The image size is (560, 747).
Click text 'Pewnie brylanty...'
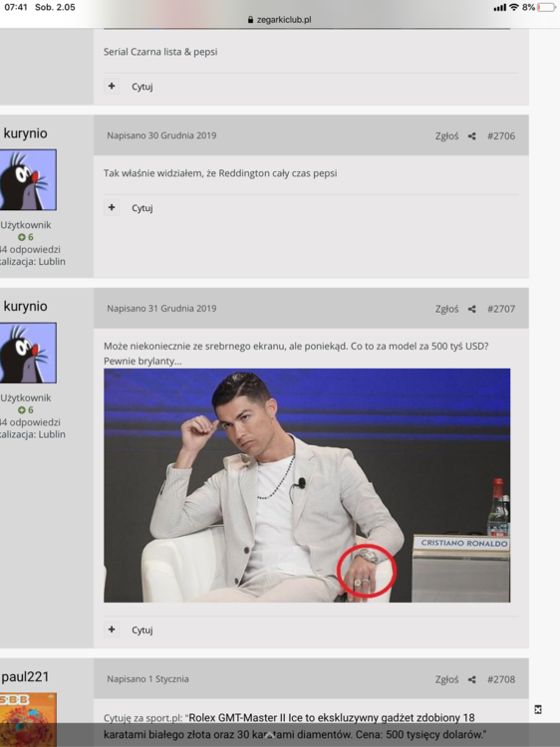142,361
